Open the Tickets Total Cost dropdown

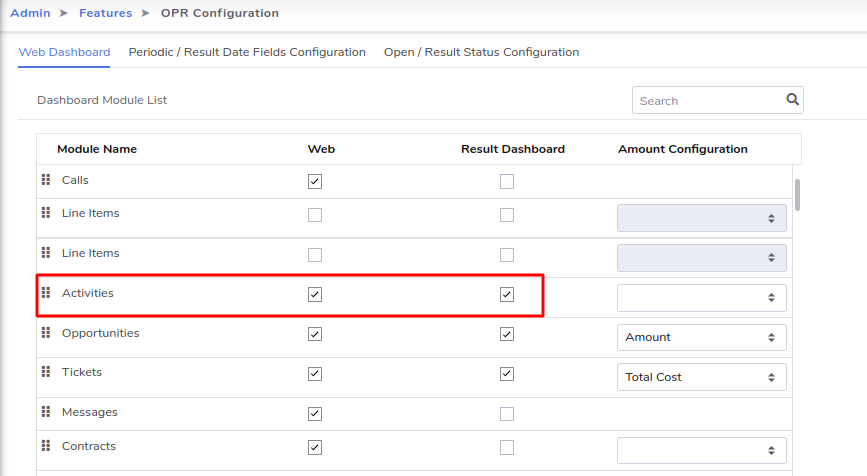702,377
